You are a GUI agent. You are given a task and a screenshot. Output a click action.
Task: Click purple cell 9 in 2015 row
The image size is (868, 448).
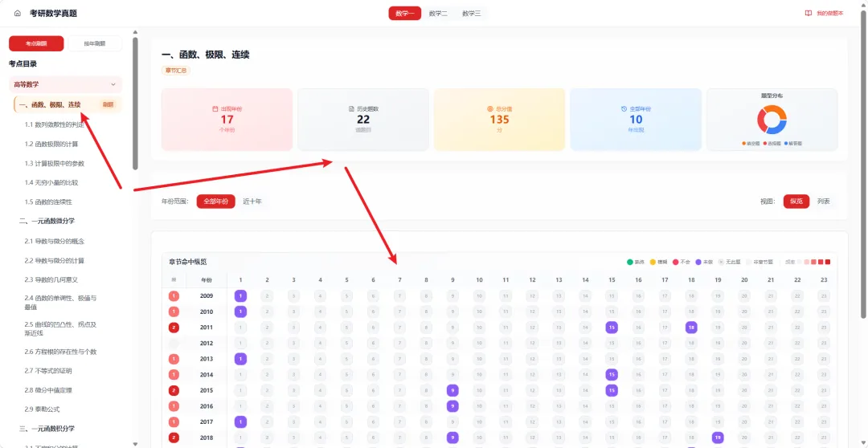[452, 390]
